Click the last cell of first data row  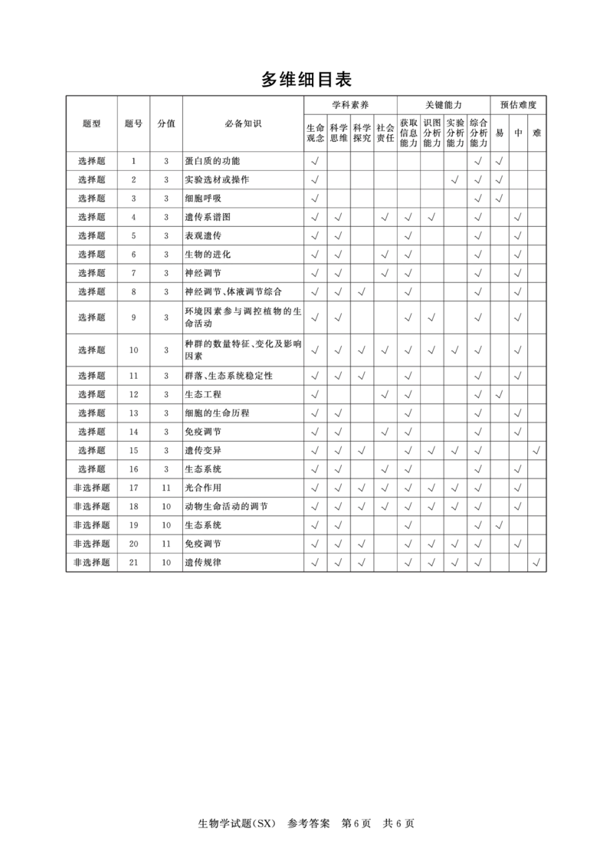539,159
